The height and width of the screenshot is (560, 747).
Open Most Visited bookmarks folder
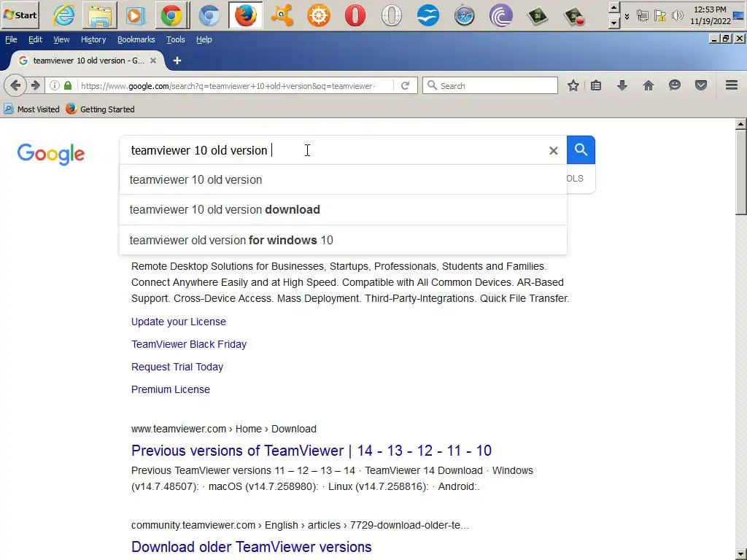click(32, 109)
